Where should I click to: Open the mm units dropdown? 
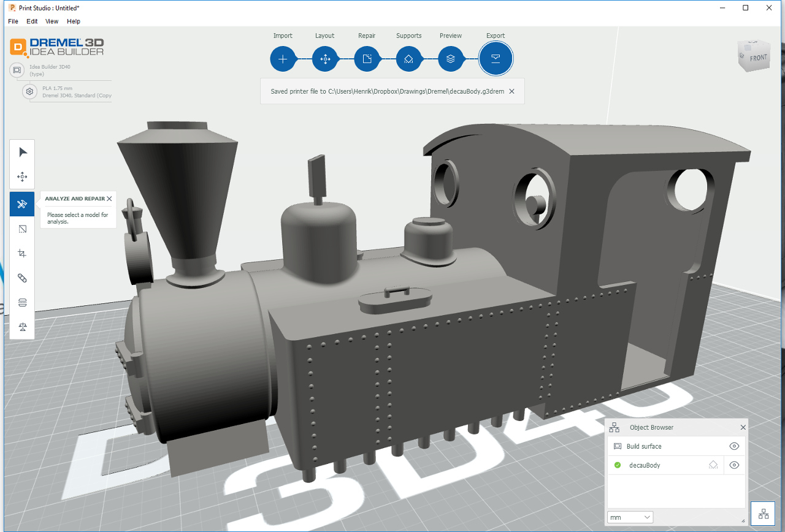pyautogui.click(x=630, y=517)
